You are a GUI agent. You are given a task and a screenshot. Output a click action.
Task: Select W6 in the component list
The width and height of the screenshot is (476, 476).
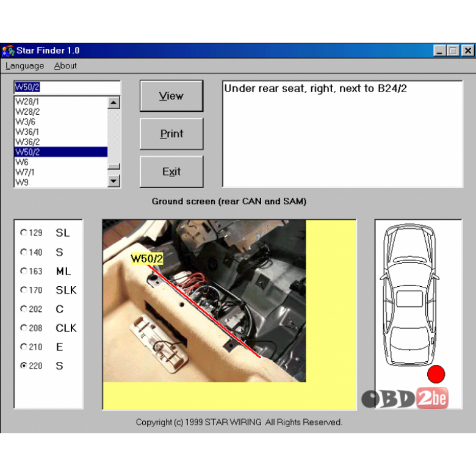(x=60, y=162)
